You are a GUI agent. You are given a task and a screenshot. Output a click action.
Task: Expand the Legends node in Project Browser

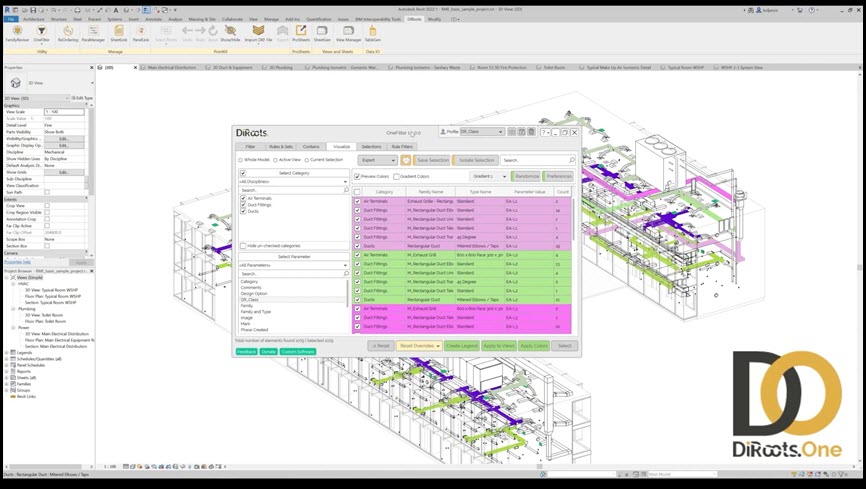tap(7, 353)
